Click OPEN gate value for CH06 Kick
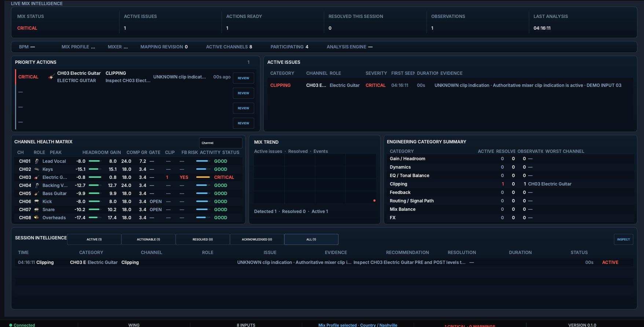The height and width of the screenshot is (327, 644). pyautogui.click(x=155, y=202)
